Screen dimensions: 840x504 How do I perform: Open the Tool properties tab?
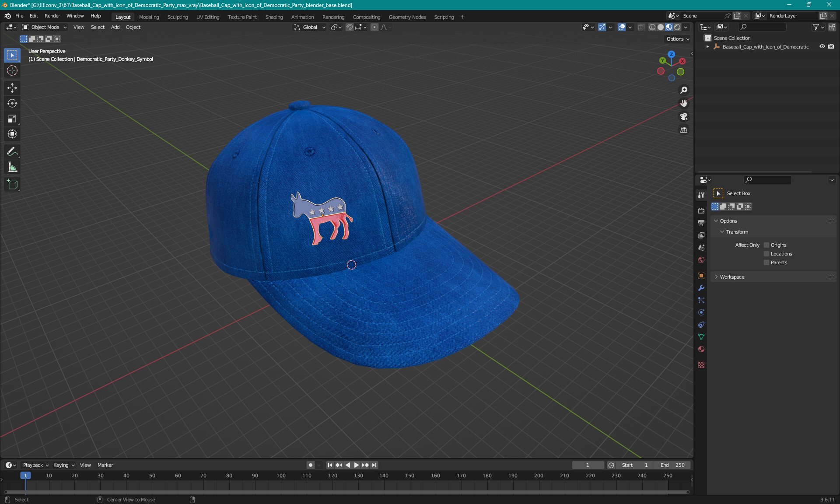[701, 195]
